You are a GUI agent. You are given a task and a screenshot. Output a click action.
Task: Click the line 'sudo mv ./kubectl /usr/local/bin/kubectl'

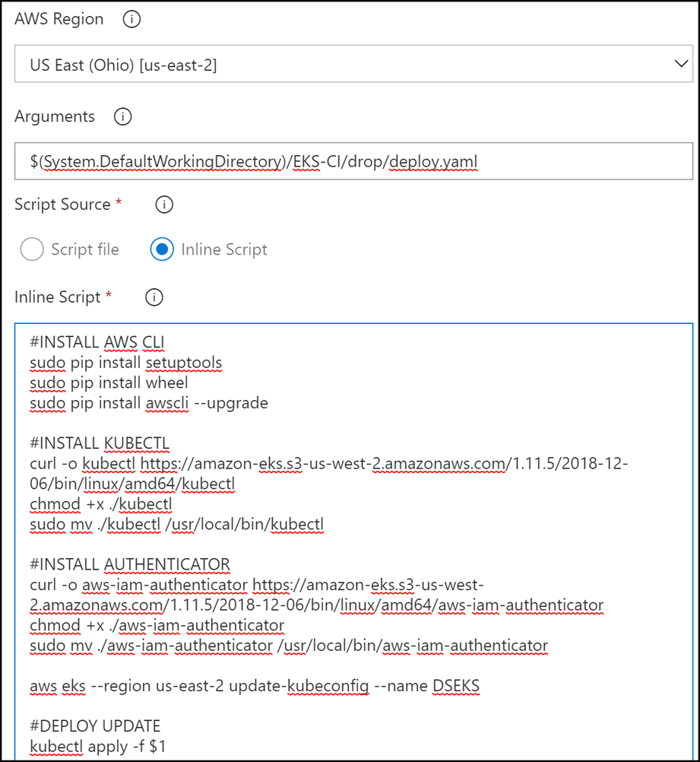pos(177,525)
